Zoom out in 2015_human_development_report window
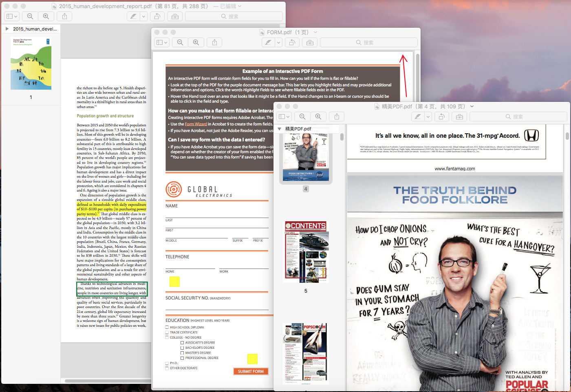 point(30,16)
